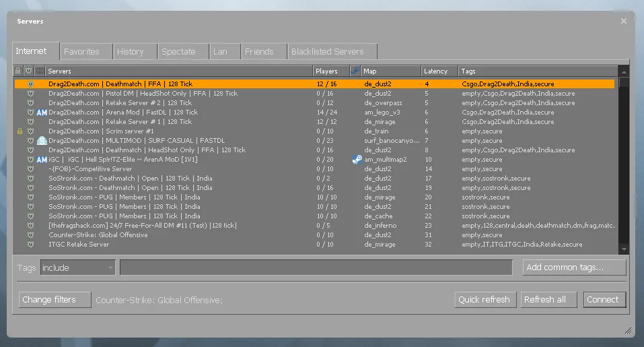Open the Lan tab

(x=225, y=51)
